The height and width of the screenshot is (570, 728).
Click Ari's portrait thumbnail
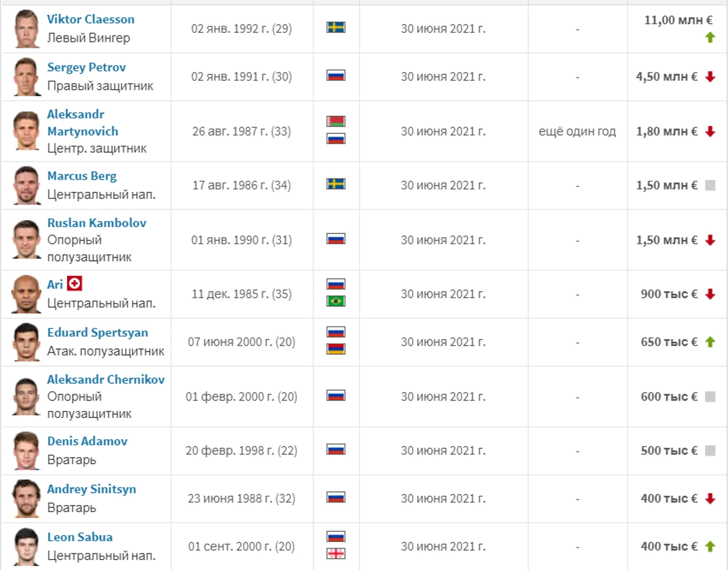tap(26, 294)
